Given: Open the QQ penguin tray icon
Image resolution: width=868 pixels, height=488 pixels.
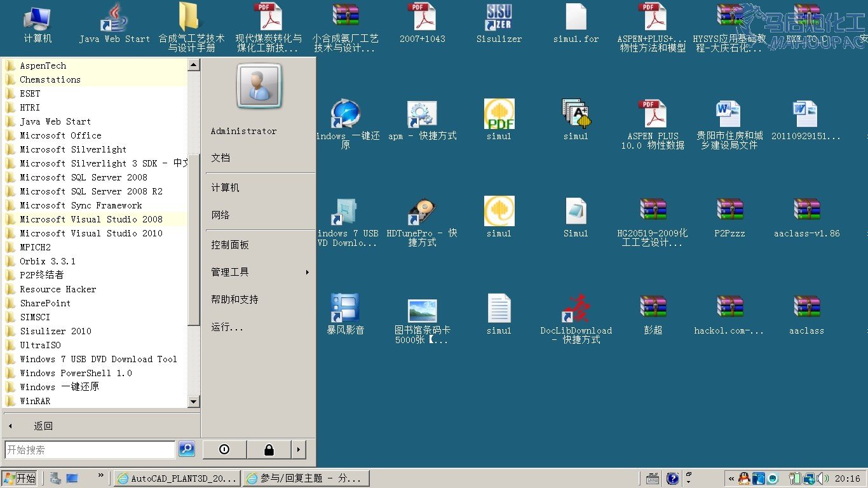Looking at the screenshot, I should (x=744, y=478).
